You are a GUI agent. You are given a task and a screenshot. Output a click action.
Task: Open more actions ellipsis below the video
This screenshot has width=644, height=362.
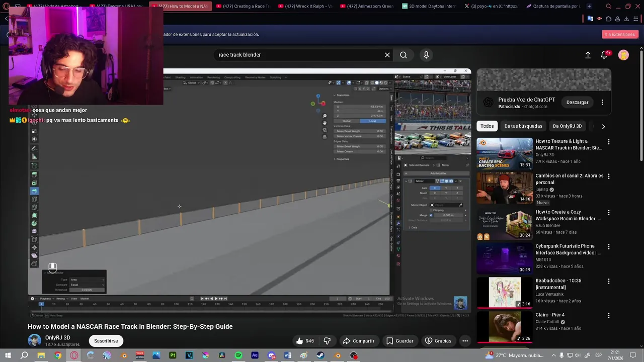coord(465,341)
